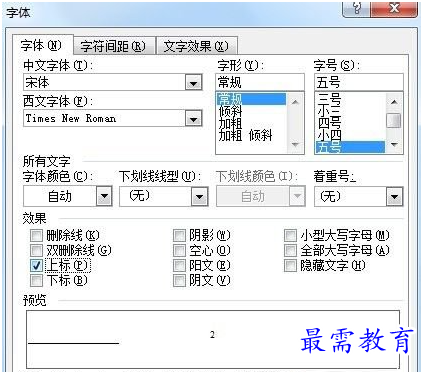
Task: Click the 字体颜色 box showing 自动
Action: (x=60, y=196)
